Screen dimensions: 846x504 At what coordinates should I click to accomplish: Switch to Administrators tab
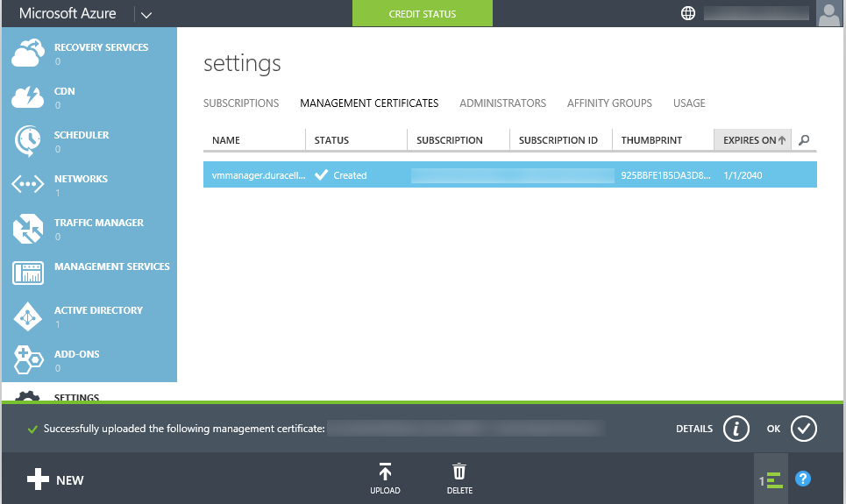[502, 103]
